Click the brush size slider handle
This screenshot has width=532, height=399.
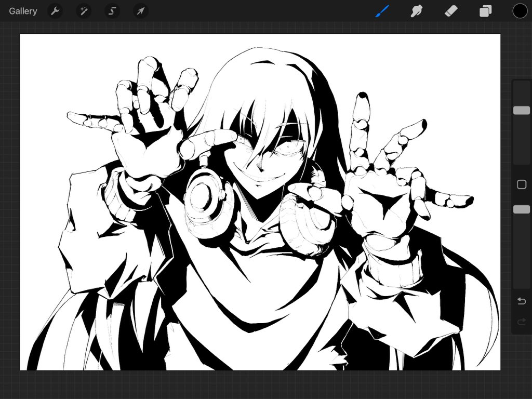click(522, 110)
